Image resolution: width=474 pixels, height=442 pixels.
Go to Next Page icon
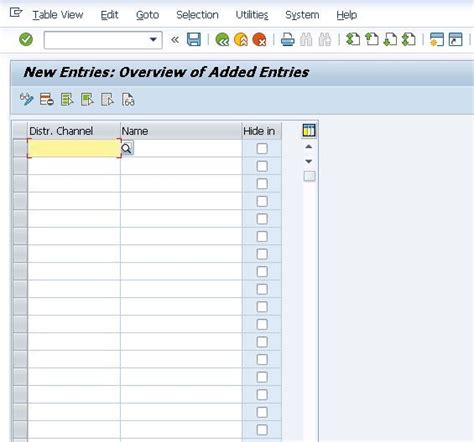pyautogui.click(x=390, y=39)
